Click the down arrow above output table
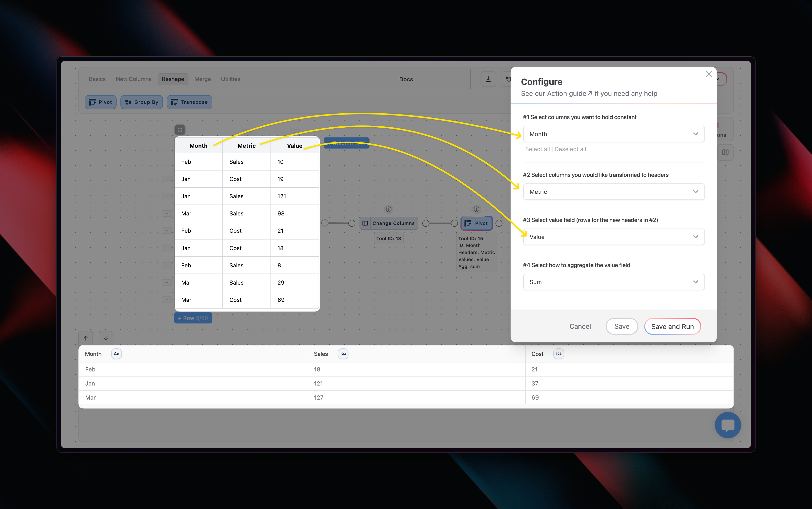Viewport: 812px width, 509px height. (106, 338)
